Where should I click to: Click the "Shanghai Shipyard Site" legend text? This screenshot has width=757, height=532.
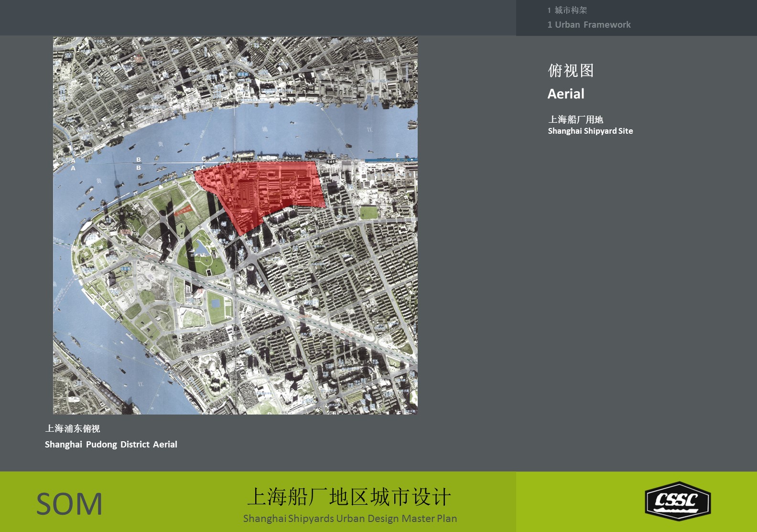590,131
